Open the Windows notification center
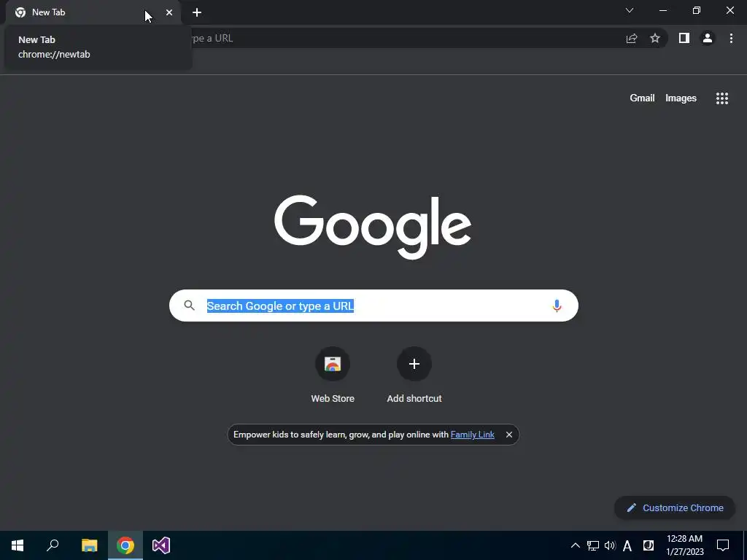This screenshot has width=747, height=560. [x=723, y=545]
